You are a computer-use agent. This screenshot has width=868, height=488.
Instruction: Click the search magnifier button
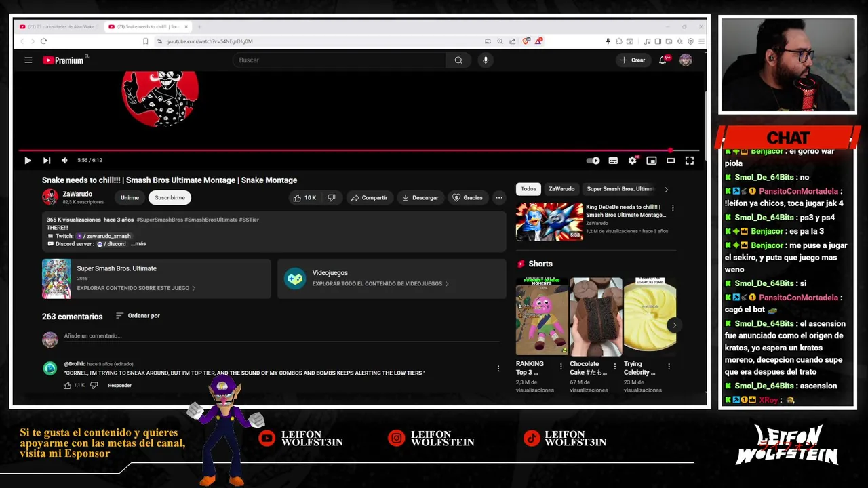click(458, 60)
